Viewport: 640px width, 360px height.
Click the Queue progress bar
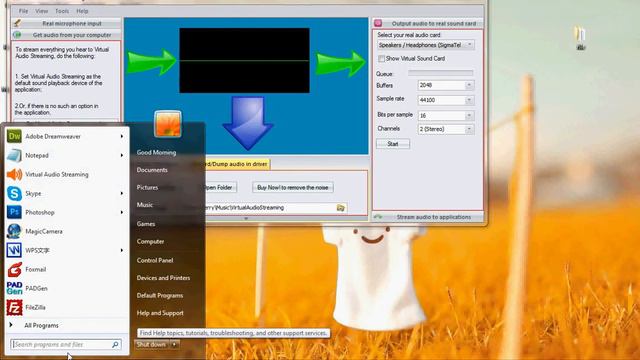coord(441,73)
